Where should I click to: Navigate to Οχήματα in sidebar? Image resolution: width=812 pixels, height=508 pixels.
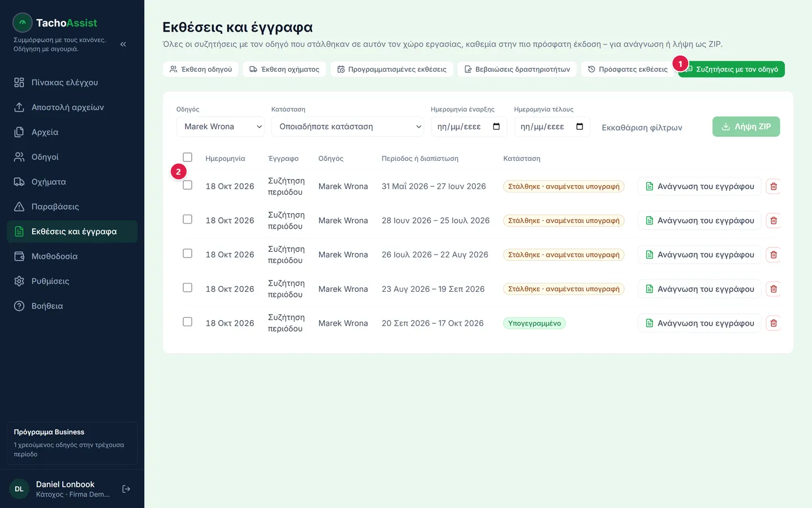(72, 182)
